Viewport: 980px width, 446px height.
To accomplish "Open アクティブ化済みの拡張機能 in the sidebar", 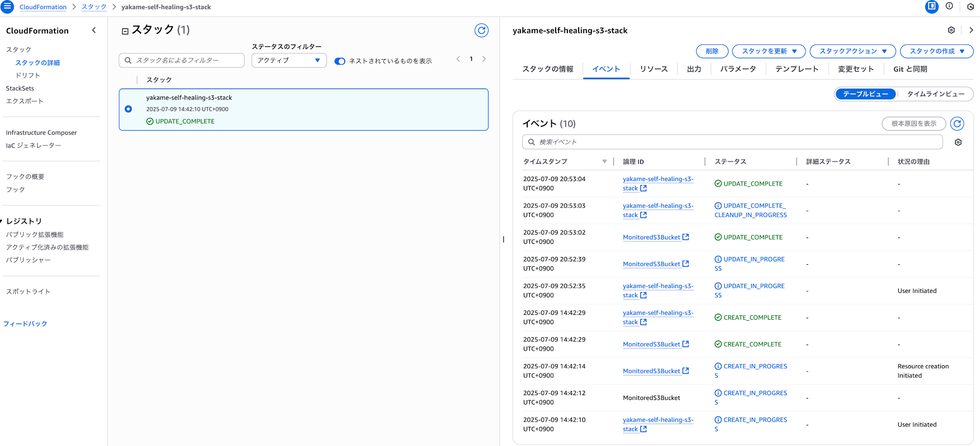I will (47, 247).
